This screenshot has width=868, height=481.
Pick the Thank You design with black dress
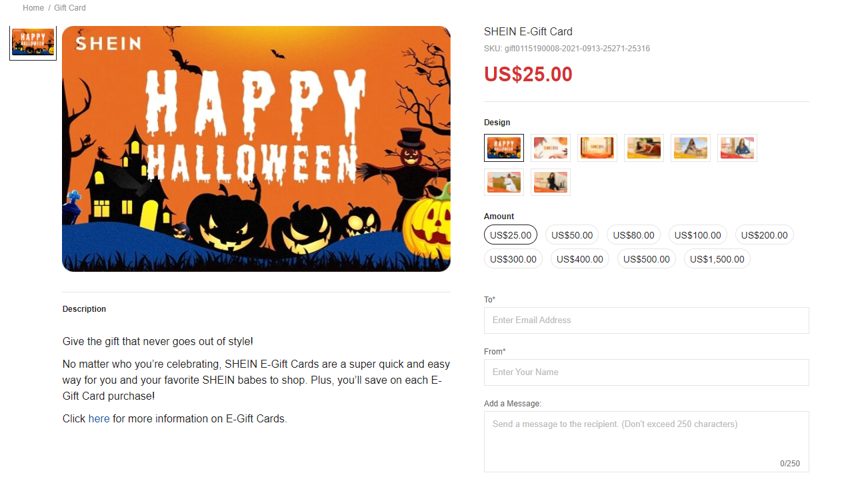[x=551, y=183]
